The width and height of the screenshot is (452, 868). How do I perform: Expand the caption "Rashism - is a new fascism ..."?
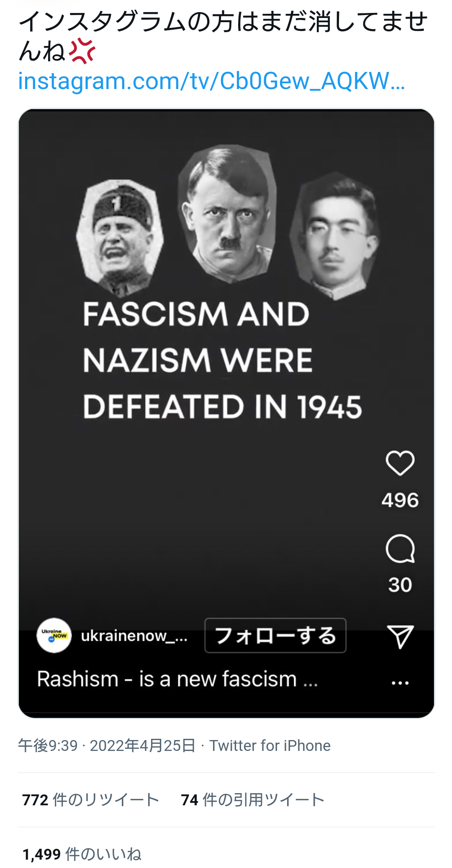point(177,679)
